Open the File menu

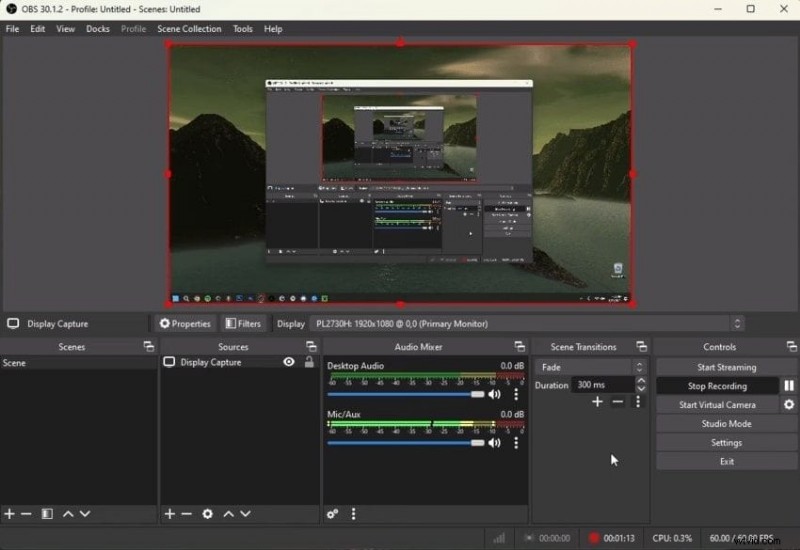pyautogui.click(x=12, y=29)
